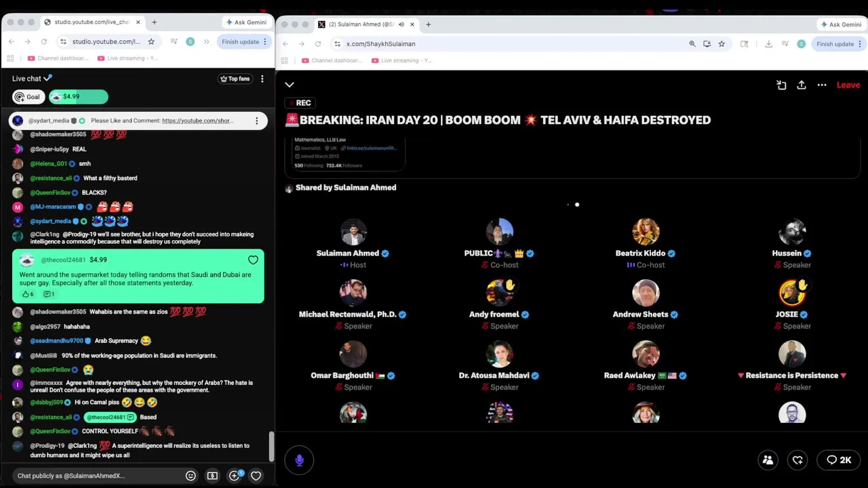This screenshot has width=868, height=488.
Task: Click site info tune icon in YouTube Studio address bar
Action: pos(63,41)
